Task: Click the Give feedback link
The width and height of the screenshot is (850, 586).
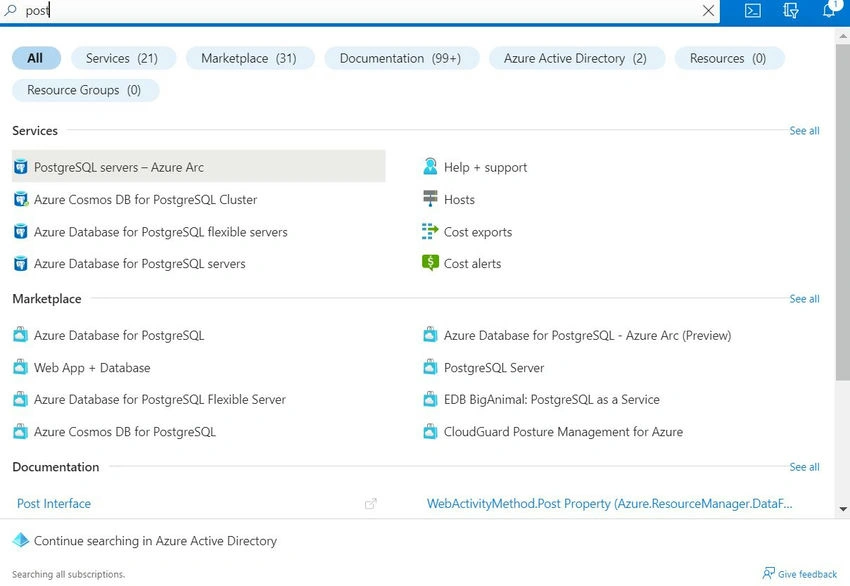Action: point(807,574)
